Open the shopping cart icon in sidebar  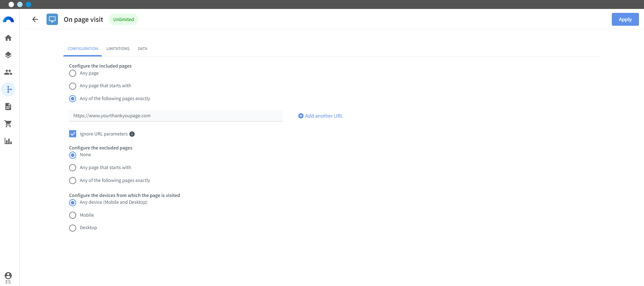point(8,124)
